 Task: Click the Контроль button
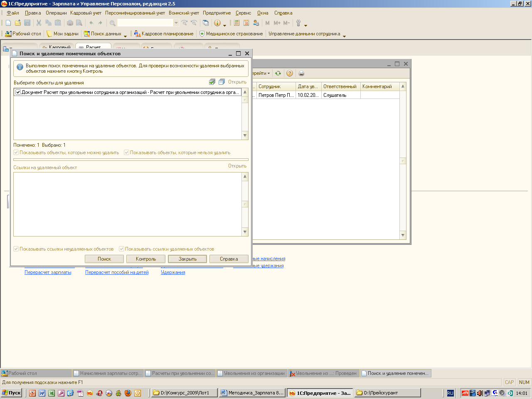[146, 259]
